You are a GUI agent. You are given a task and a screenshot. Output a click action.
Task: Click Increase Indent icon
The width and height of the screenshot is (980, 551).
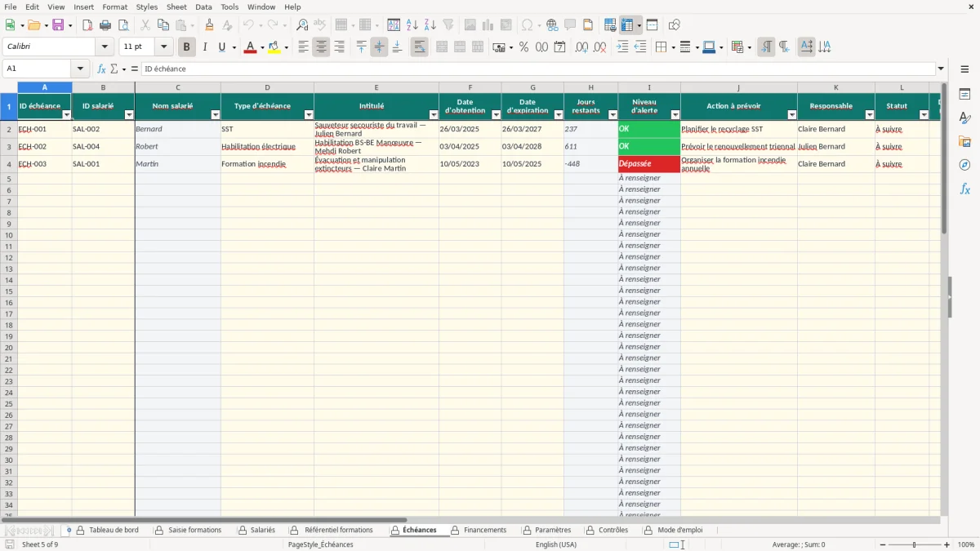click(622, 47)
